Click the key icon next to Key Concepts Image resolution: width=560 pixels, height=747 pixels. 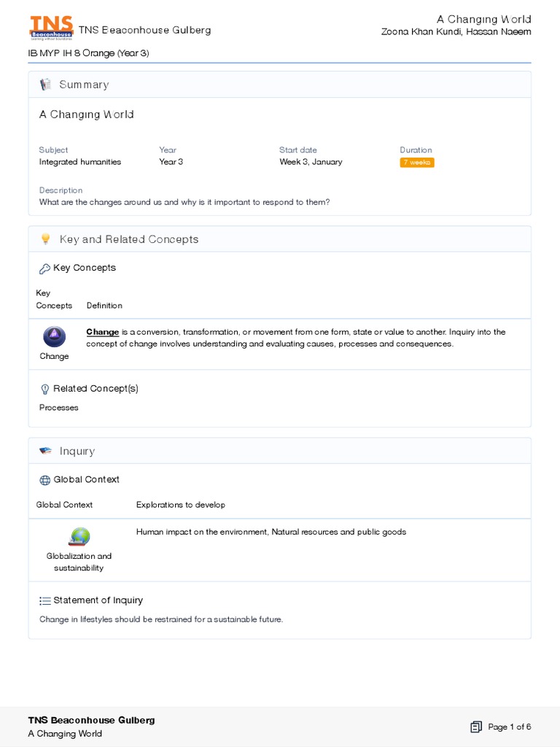(x=44, y=268)
